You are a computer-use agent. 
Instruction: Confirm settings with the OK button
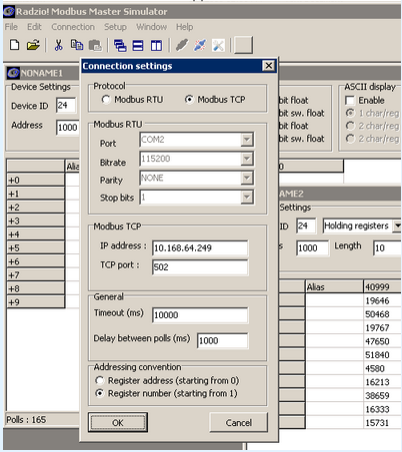(118, 422)
